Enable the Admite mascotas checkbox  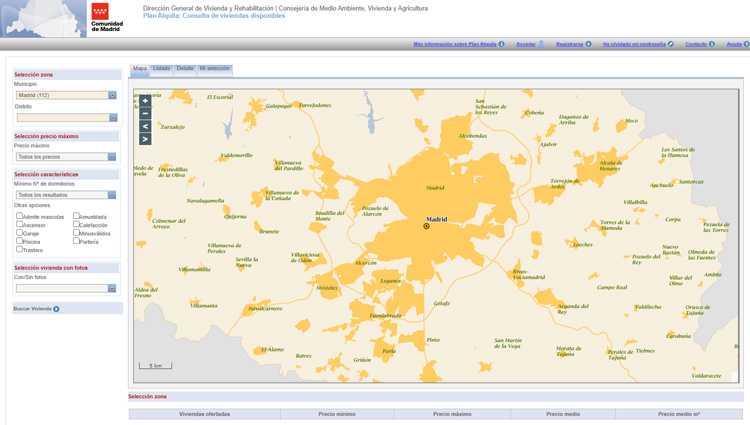19,216
